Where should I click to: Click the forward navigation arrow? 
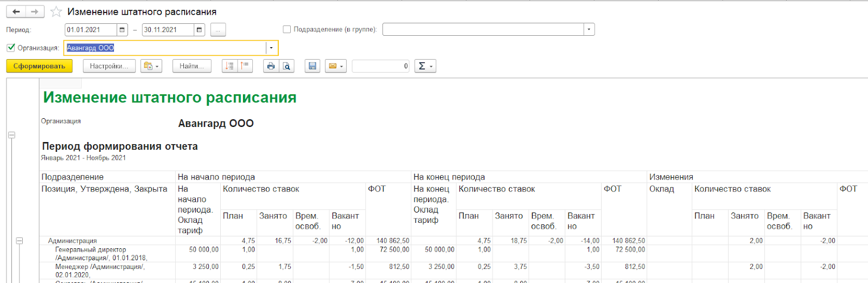click(x=35, y=11)
